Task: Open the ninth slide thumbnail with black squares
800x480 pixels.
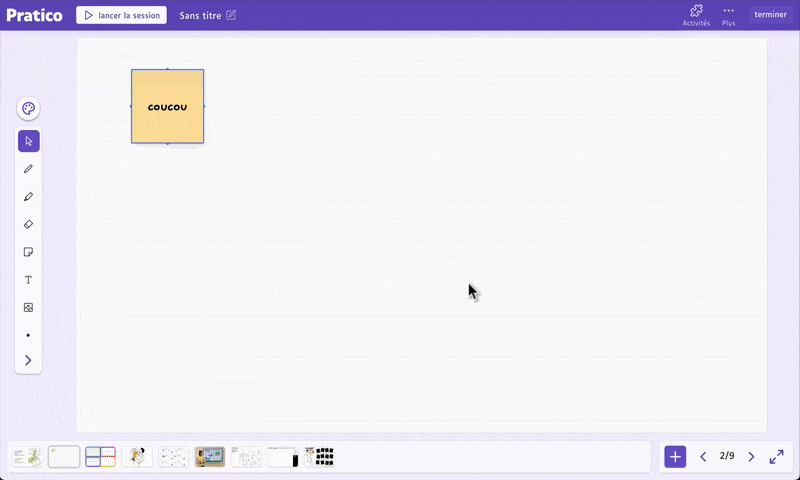Action: 319,457
